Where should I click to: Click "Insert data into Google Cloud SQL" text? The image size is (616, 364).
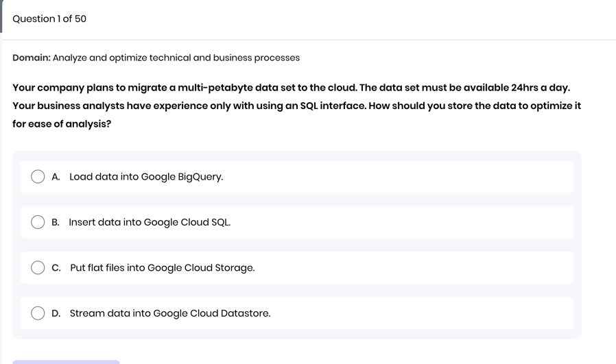tap(150, 222)
